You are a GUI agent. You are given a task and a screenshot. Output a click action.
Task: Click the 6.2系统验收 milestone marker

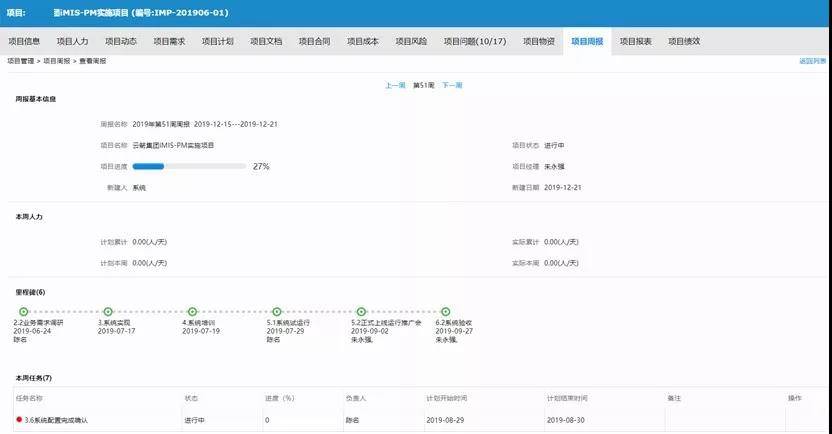tap(446, 312)
